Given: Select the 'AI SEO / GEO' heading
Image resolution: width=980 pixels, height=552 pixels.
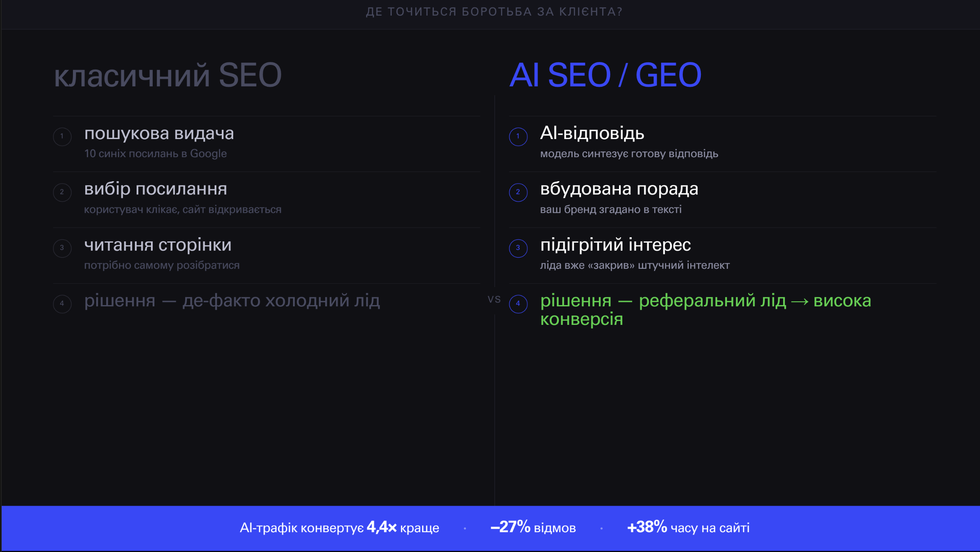Looking at the screenshot, I should [x=605, y=75].
